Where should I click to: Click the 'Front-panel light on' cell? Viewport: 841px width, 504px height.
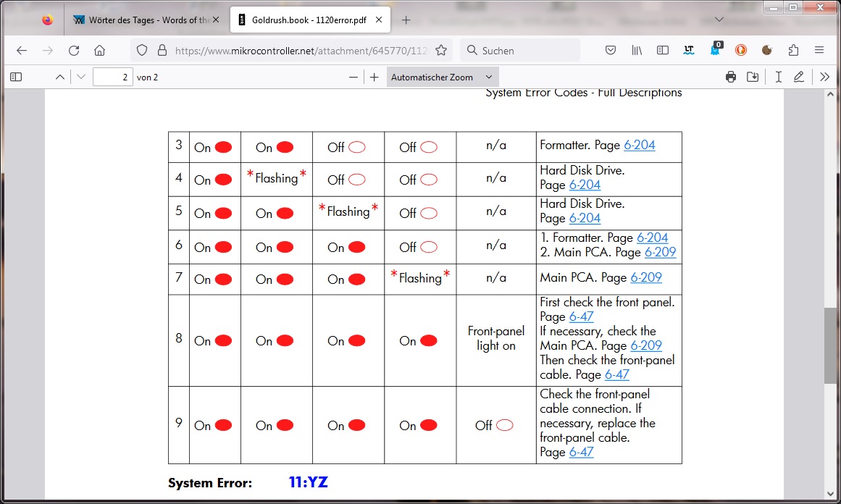click(x=496, y=338)
